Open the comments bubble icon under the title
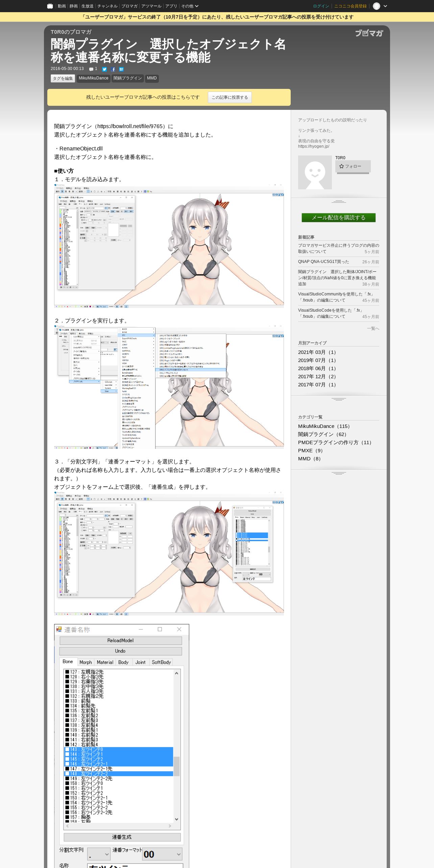Viewport: 434px width, 868px height. pyautogui.click(x=91, y=69)
